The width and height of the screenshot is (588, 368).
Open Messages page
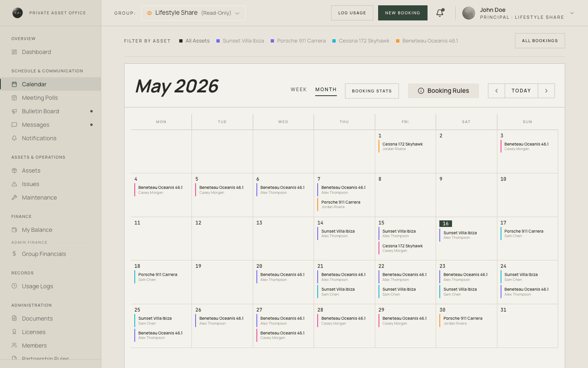click(x=51, y=125)
